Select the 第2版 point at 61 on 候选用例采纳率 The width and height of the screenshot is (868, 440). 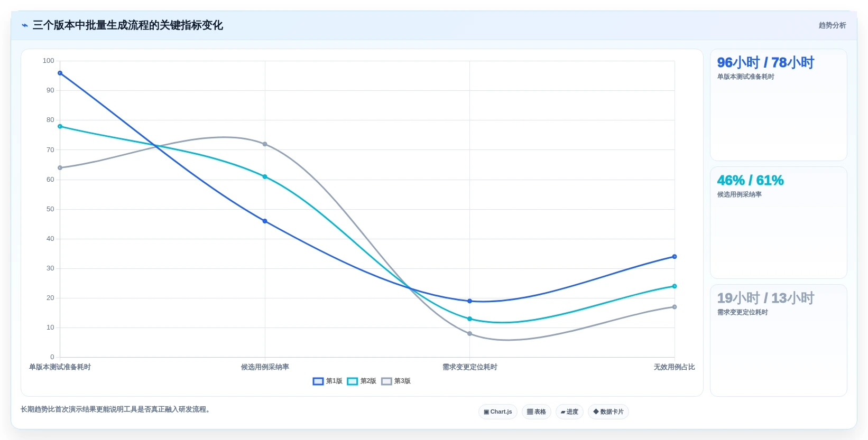[x=265, y=177]
